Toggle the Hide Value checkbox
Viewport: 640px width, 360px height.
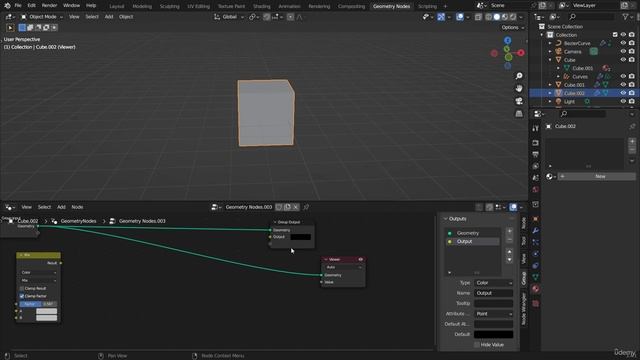pyautogui.click(x=477, y=345)
